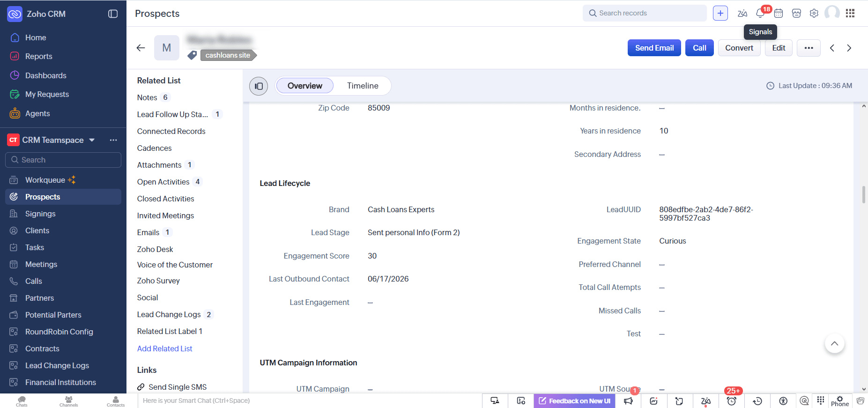Open the Zia assistant icon in top bar
Image resolution: width=868 pixels, height=408 pixels.
click(742, 14)
